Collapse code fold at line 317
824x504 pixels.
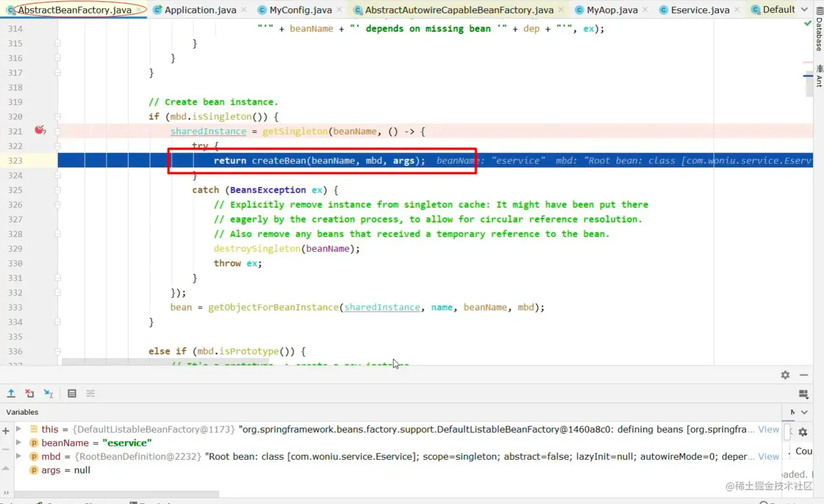58,72
